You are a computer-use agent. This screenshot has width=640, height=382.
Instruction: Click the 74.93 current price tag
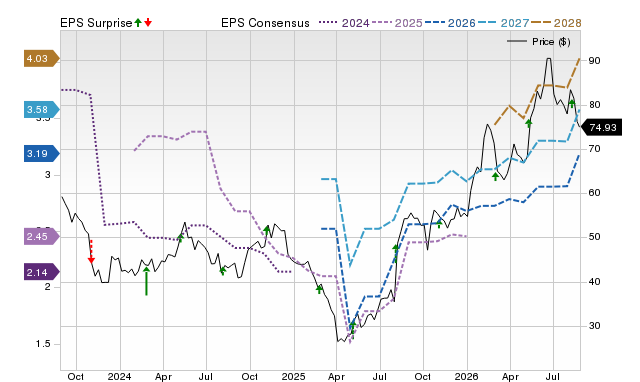click(x=602, y=127)
